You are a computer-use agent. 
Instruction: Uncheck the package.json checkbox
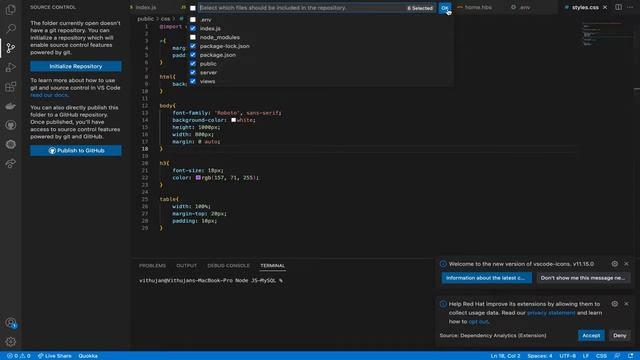click(193, 55)
